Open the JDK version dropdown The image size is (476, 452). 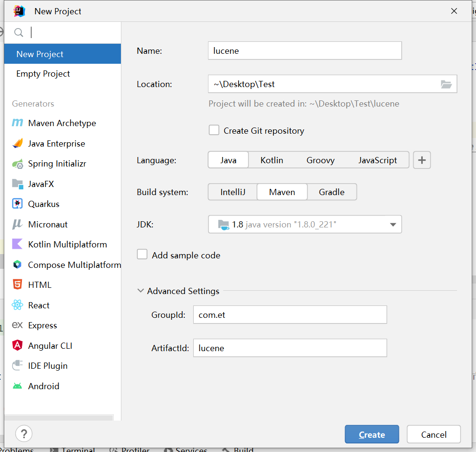393,225
